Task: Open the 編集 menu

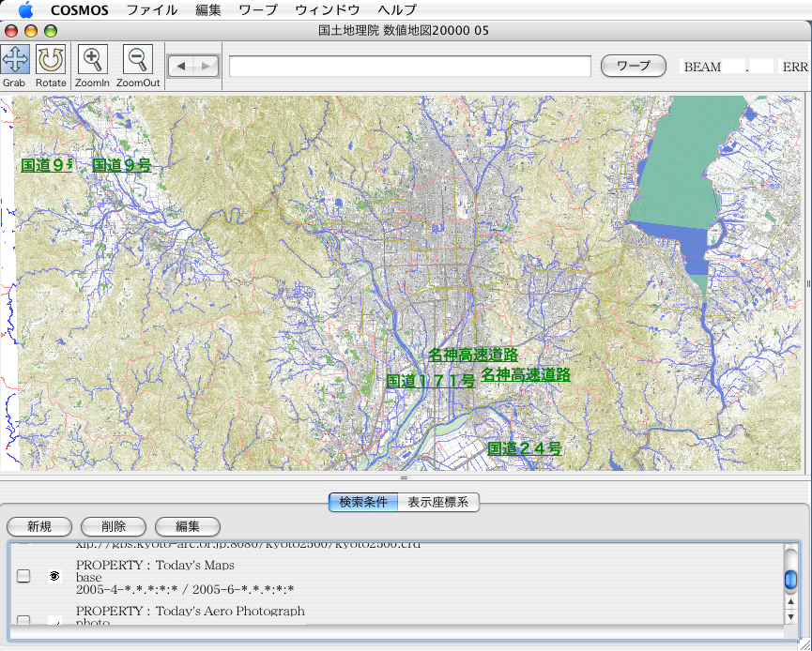Action: coord(208,10)
